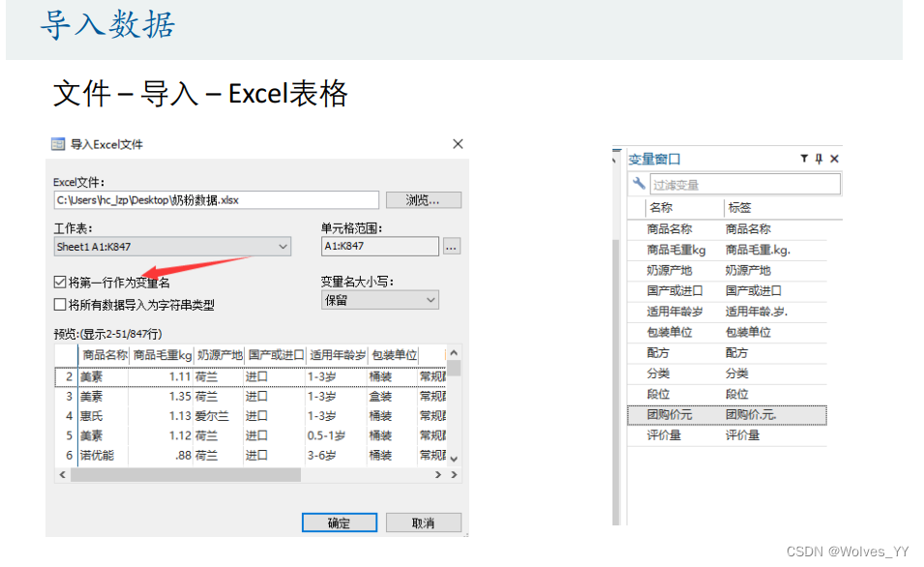This screenshot has height=567, width=924.
Task: Click the wrench icon beside the filter box
Action: 639,184
